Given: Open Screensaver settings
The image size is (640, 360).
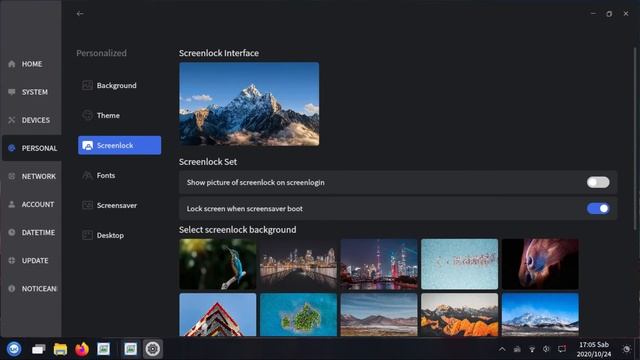Looking at the screenshot, I should coord(119,205).
